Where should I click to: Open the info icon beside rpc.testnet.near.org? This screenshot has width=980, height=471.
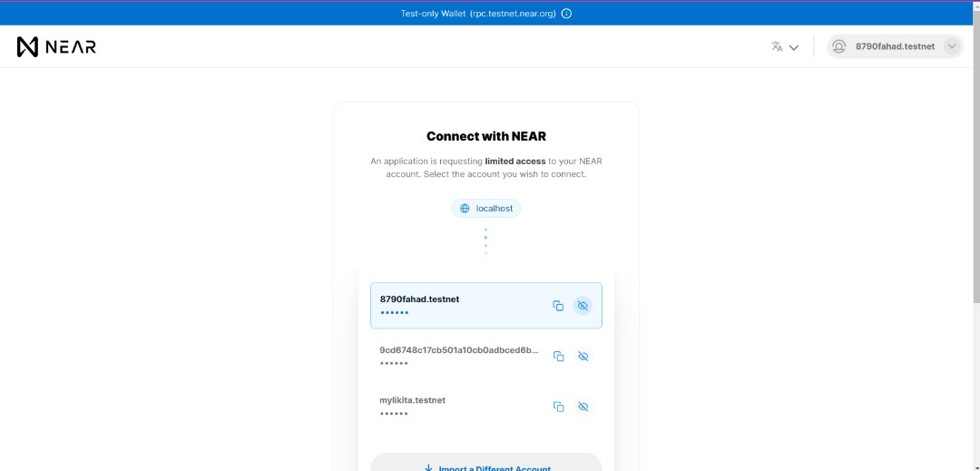click(566, 14)
